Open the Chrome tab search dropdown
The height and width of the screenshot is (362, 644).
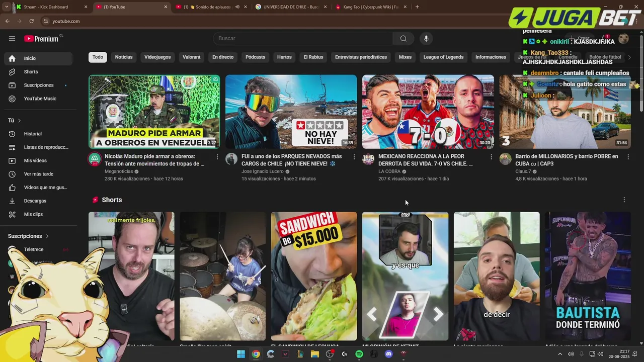coord(6,7)
